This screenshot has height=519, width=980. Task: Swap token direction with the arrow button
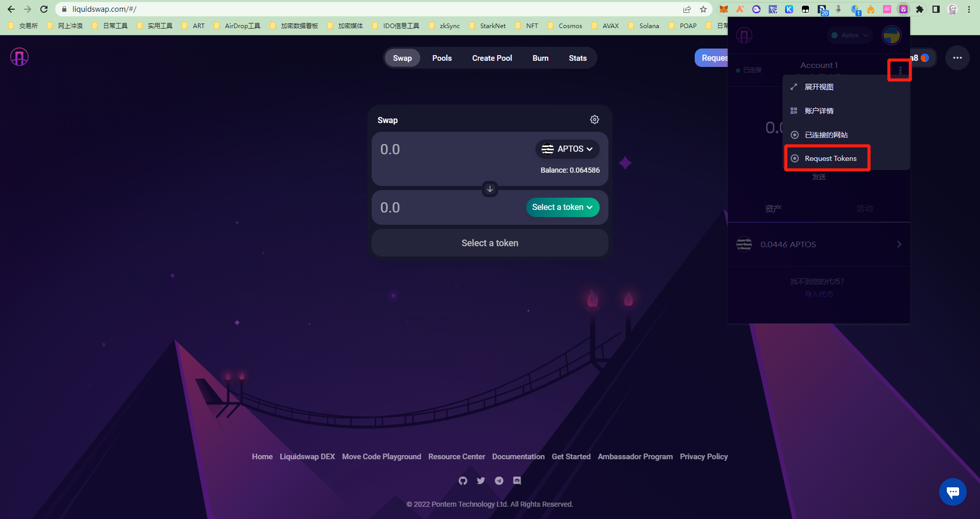click(490, 189)
